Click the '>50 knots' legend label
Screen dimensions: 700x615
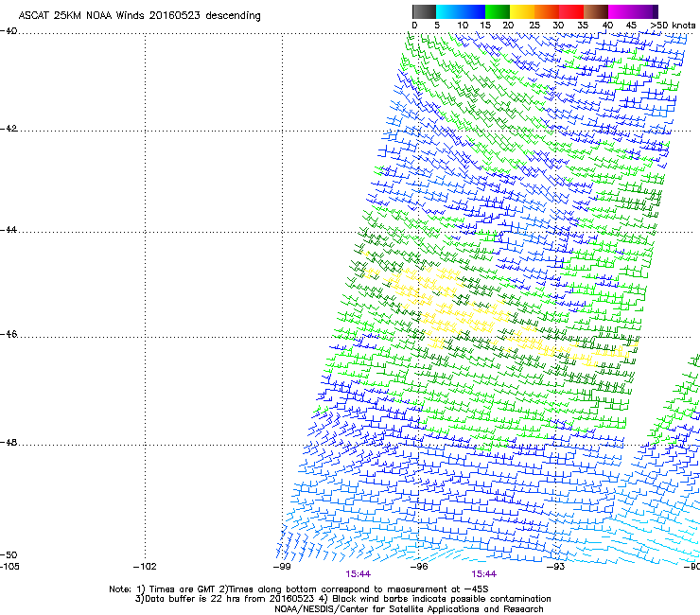point(673,26)
